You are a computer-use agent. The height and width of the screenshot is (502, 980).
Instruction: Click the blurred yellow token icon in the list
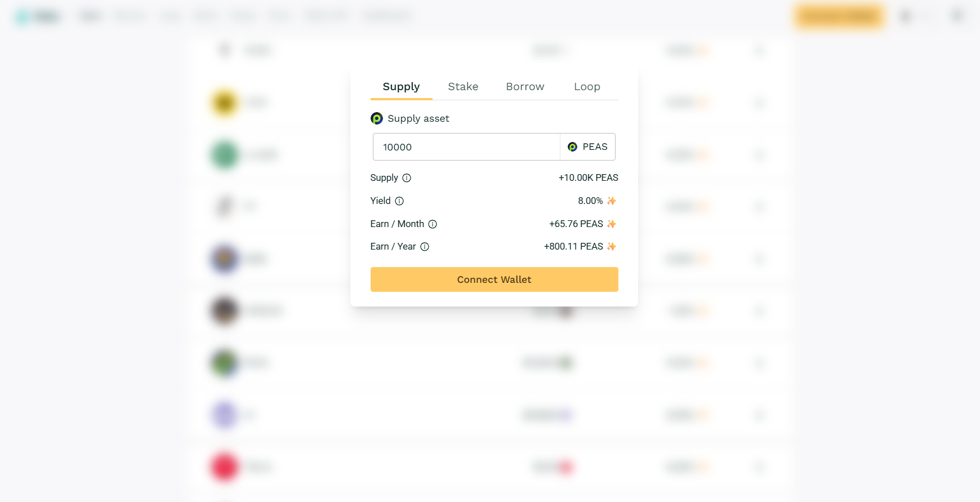tap(224, 103)
